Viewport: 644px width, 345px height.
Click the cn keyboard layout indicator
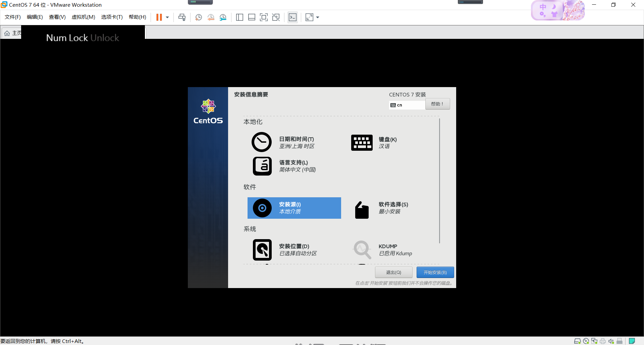[x=407, y=105]
